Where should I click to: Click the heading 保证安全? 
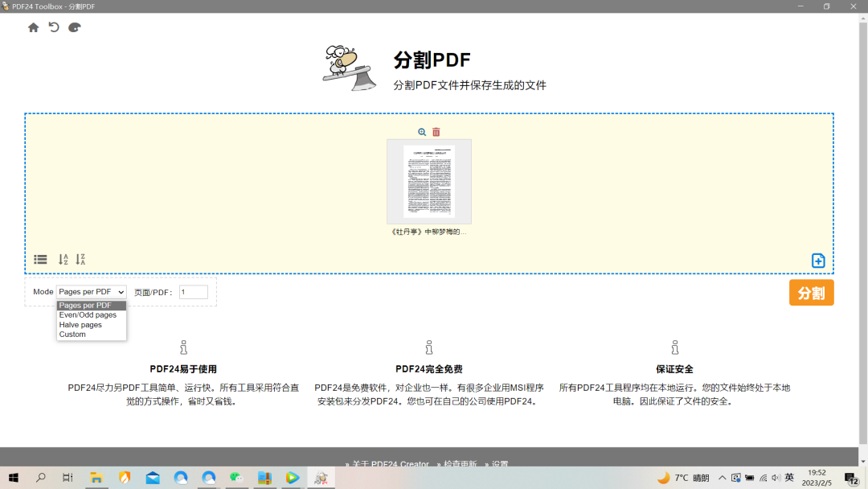(675, 369)
